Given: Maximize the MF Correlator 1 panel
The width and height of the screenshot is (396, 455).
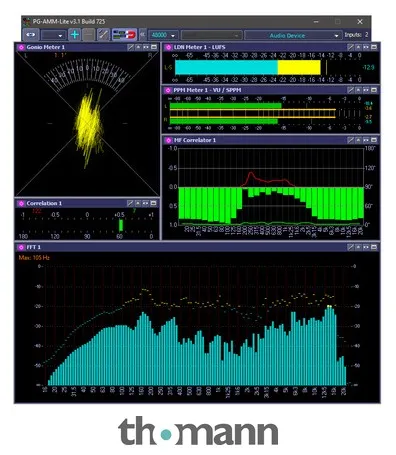Looking at the screenshot, I should [x=374, y=140].
